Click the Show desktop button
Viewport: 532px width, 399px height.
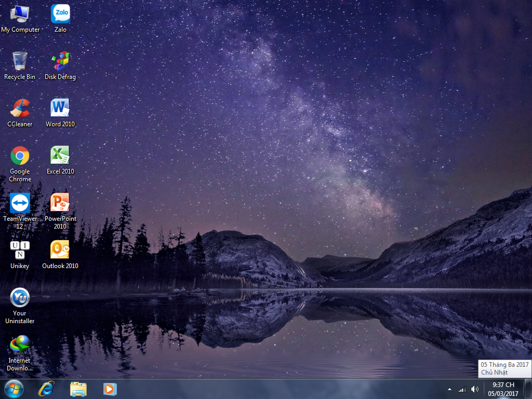(x=528, y=389)
